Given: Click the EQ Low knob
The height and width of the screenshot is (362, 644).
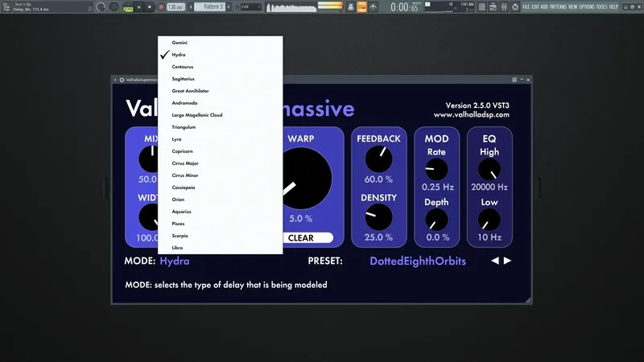Looking at the screenshot, I should [489, 220].
